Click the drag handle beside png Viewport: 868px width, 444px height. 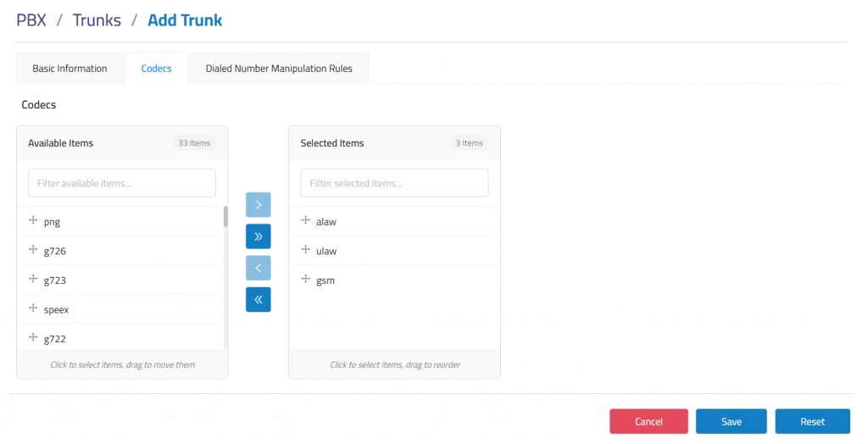tap(34, 220)
